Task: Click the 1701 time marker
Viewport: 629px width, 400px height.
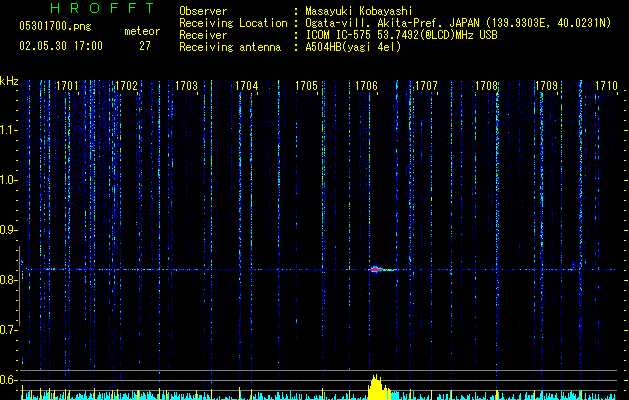Action: pyautogui.click(x=67, y=86)
